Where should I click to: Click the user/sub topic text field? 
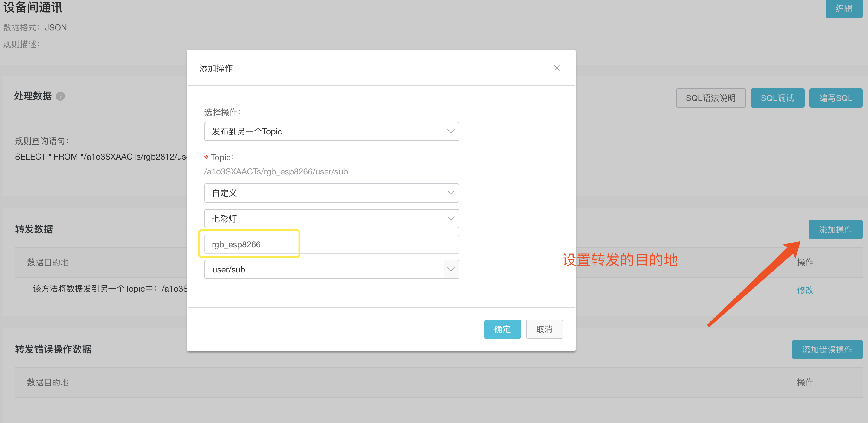click(323, 270)
